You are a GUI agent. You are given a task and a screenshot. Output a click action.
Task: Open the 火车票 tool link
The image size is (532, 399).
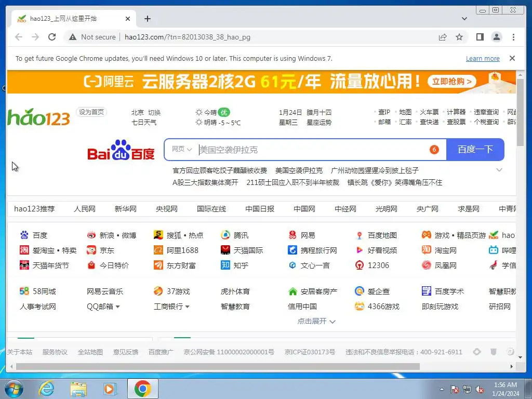429,112
